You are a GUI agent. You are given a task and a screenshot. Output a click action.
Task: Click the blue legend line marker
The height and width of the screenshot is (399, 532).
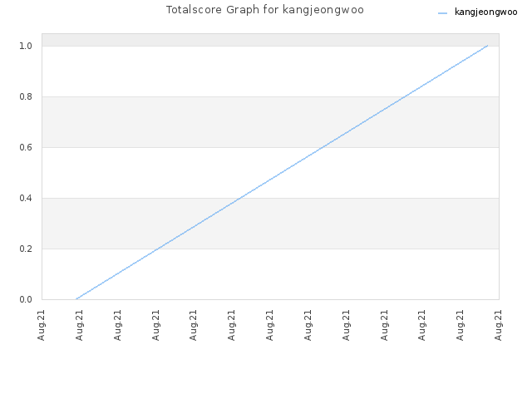(x=442, y=13)
